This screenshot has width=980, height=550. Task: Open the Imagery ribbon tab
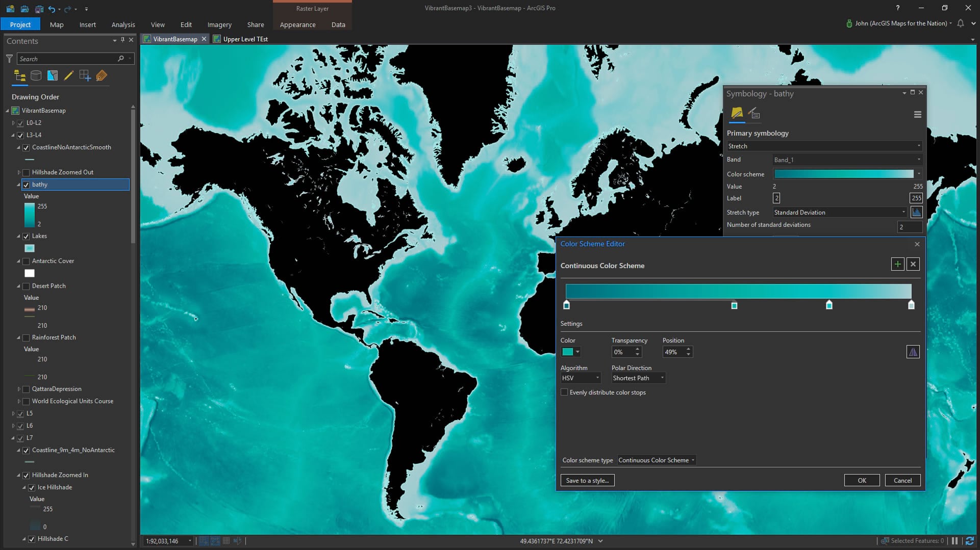point(219,24)
